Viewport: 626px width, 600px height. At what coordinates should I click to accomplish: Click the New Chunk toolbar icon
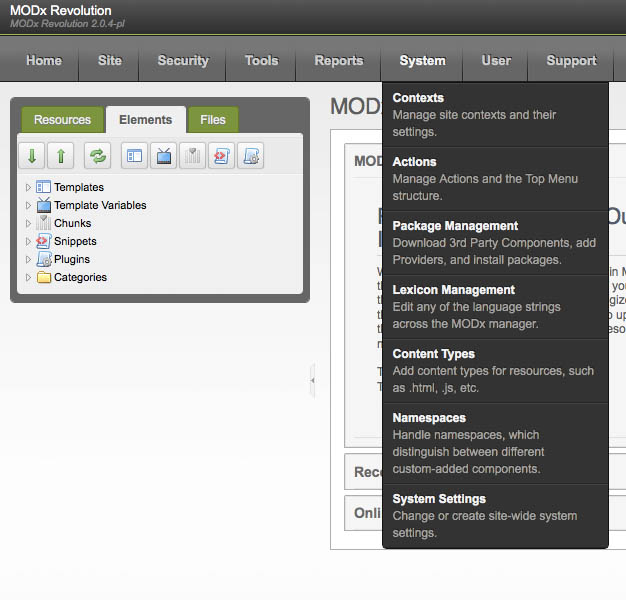[192, 156]
